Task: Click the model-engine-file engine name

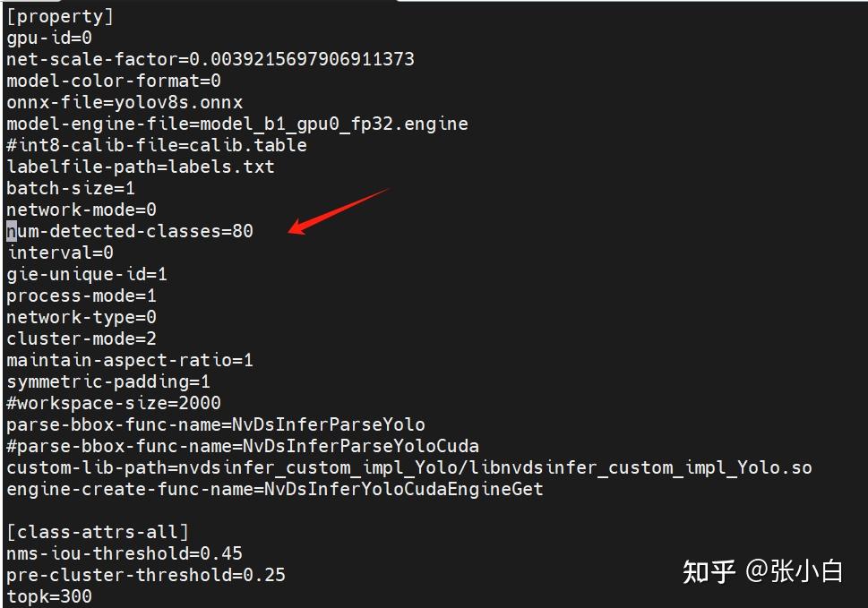Action: point(334,124)
